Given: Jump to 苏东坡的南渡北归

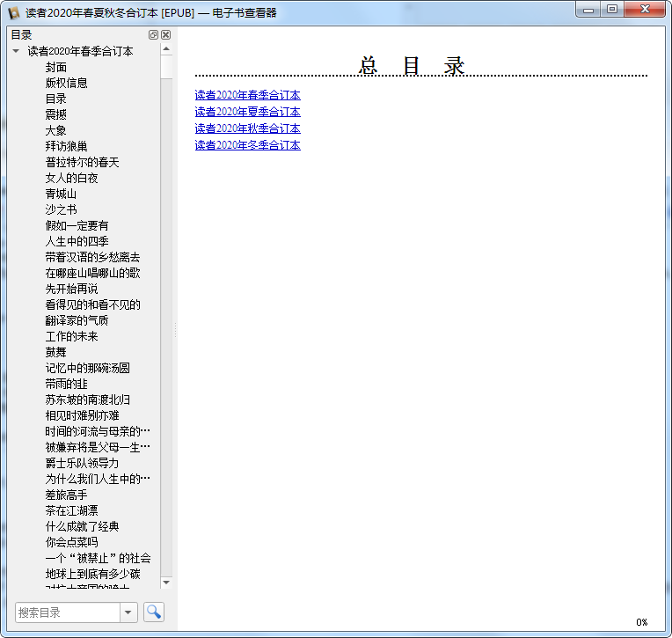Looking at the screenshot, I should point(87,400).
